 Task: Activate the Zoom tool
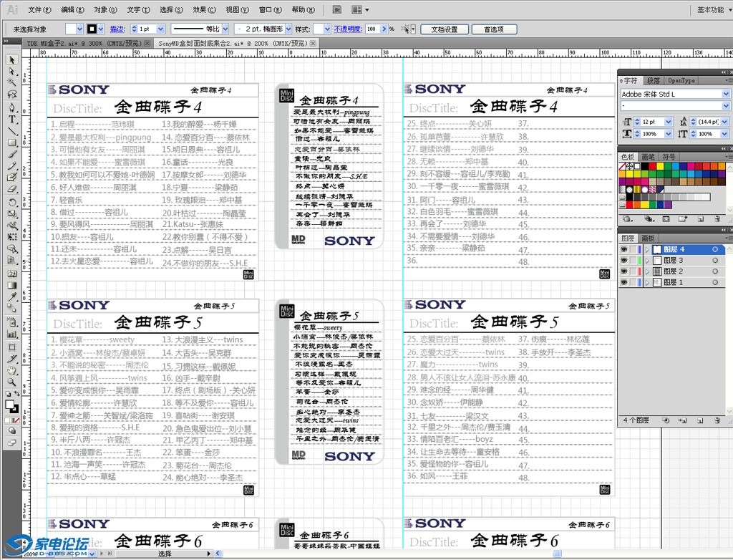point(12,382)
